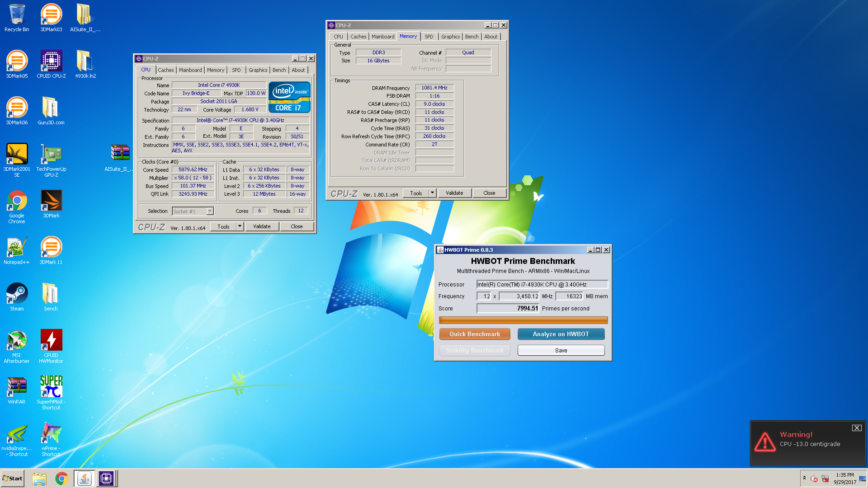The image size is (868, 488).
Task: Click the HWBOT Processor name field
Action: coord(542,284)
